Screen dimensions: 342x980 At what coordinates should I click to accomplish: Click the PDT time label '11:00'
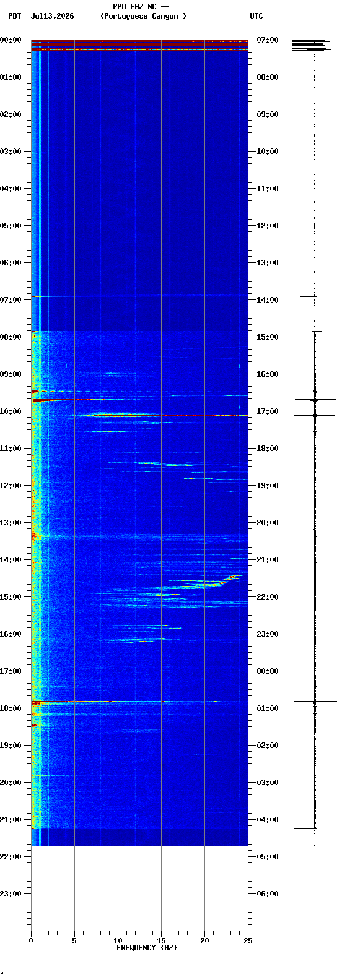(x=11, y=449)
